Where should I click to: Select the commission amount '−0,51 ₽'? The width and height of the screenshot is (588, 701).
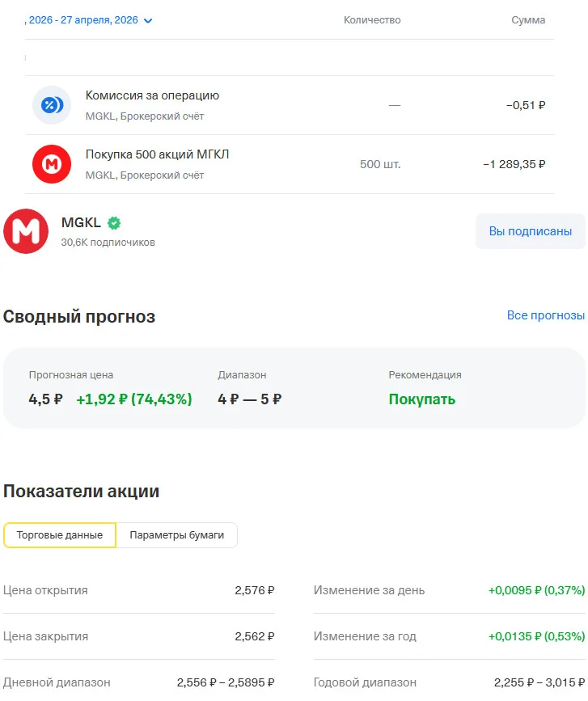pyautogui.click(x=526, y=105)
